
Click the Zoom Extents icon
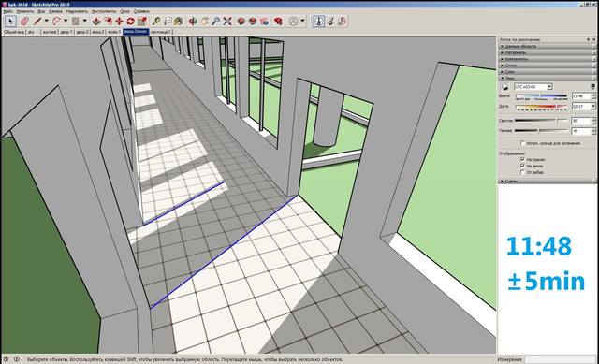[227, 22]
